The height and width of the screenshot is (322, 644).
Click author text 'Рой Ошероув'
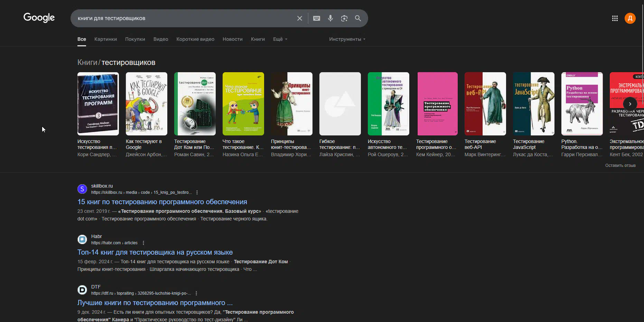[388, 154]
